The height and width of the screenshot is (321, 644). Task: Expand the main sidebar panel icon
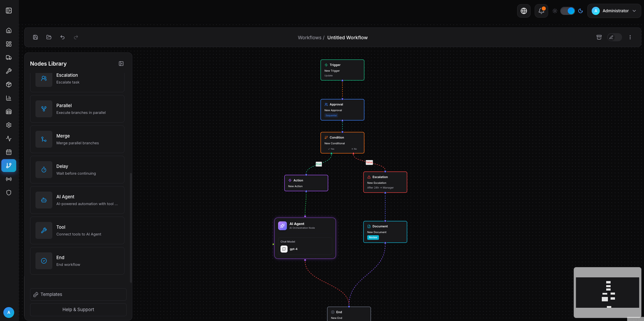click(x=9, y=10)
